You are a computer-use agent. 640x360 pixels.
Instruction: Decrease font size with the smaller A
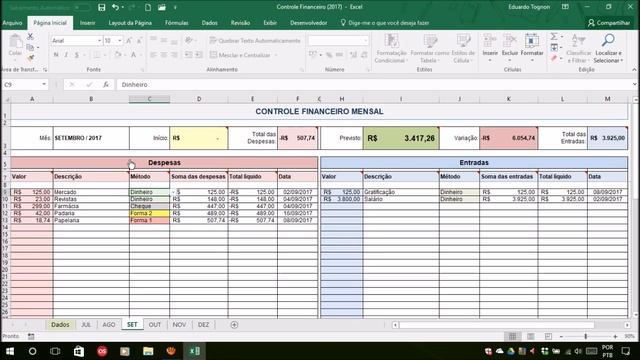coord(139,41)
